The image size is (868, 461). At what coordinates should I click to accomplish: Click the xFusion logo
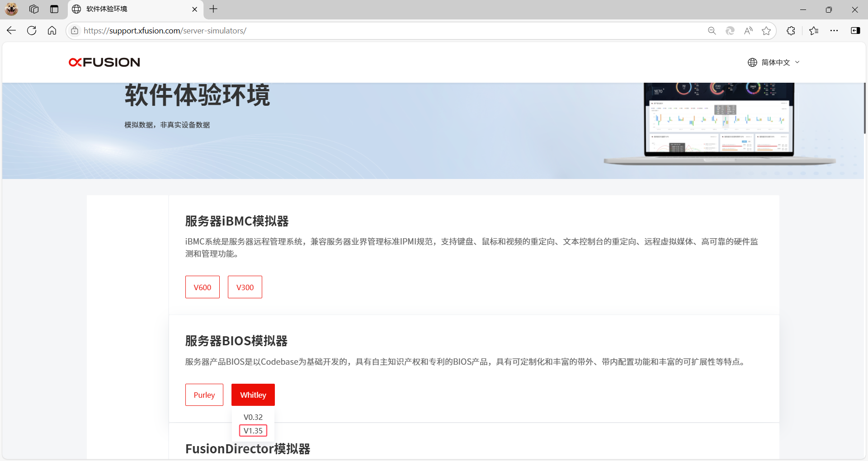(x=104, y=62)
